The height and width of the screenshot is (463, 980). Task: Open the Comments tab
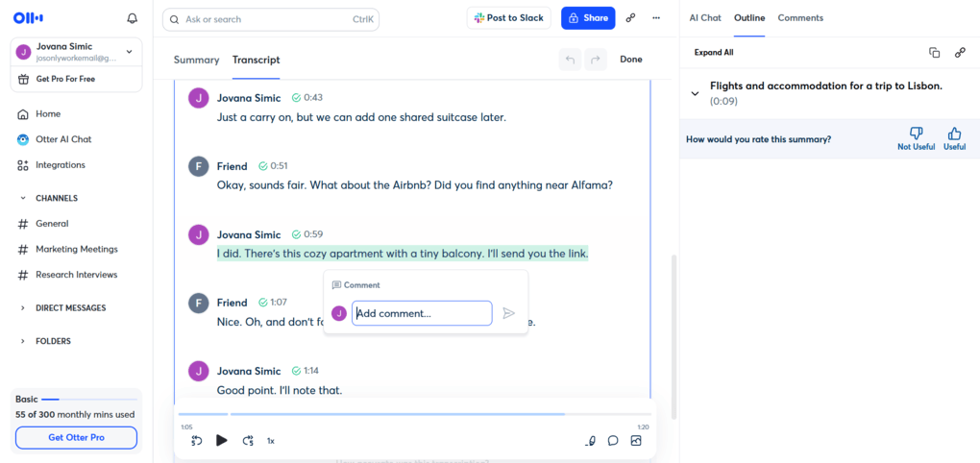(799, 18)
